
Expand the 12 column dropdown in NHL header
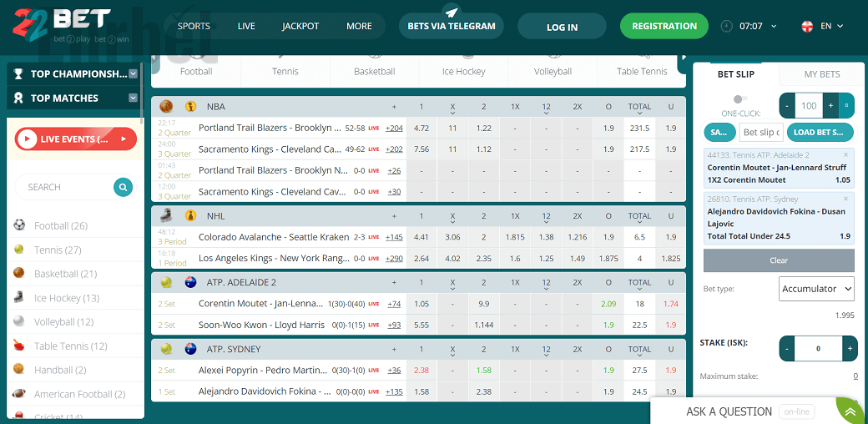coord(547,223)
